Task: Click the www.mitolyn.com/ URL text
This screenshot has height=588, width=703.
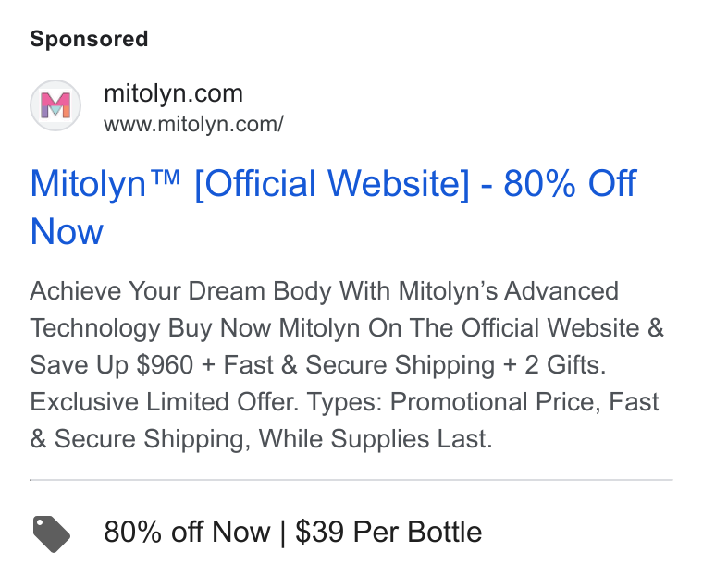Action: coord(193,124)
